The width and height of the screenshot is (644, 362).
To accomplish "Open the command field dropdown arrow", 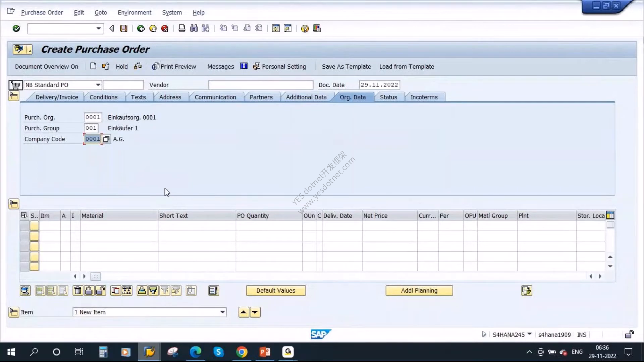I will point(98,28).
